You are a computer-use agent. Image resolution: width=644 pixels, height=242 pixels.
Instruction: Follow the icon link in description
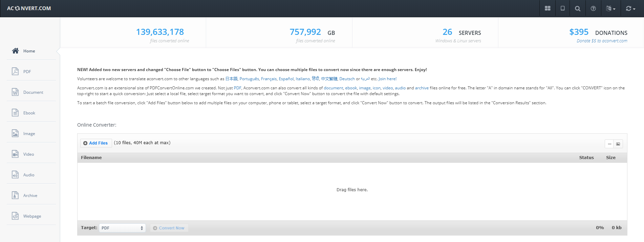pyautogui.click(x=377, y=88)
